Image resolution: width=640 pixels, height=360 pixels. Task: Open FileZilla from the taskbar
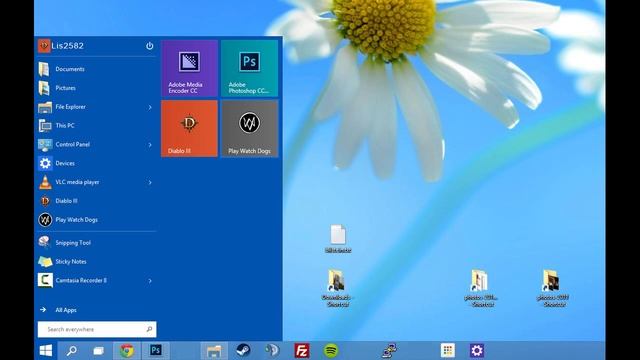pos(302,351)
